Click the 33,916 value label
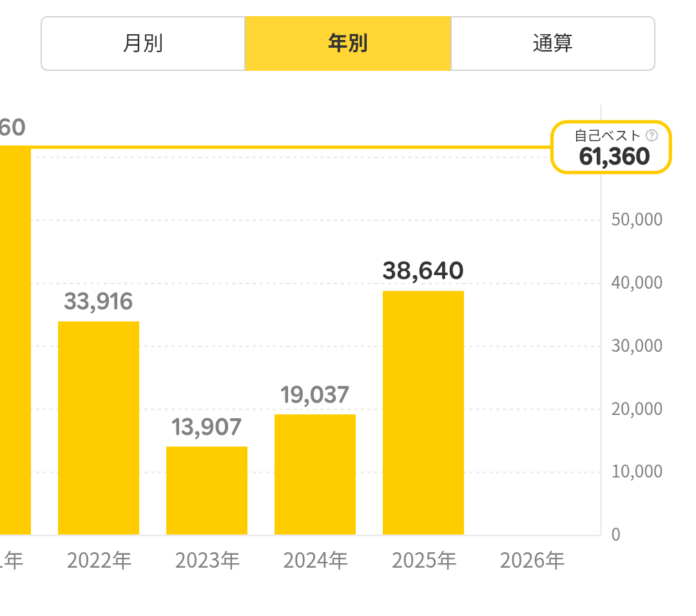Image resolution: width=696 pixels, height=616 pixels. pyautogui.click(x=99, y=302)
